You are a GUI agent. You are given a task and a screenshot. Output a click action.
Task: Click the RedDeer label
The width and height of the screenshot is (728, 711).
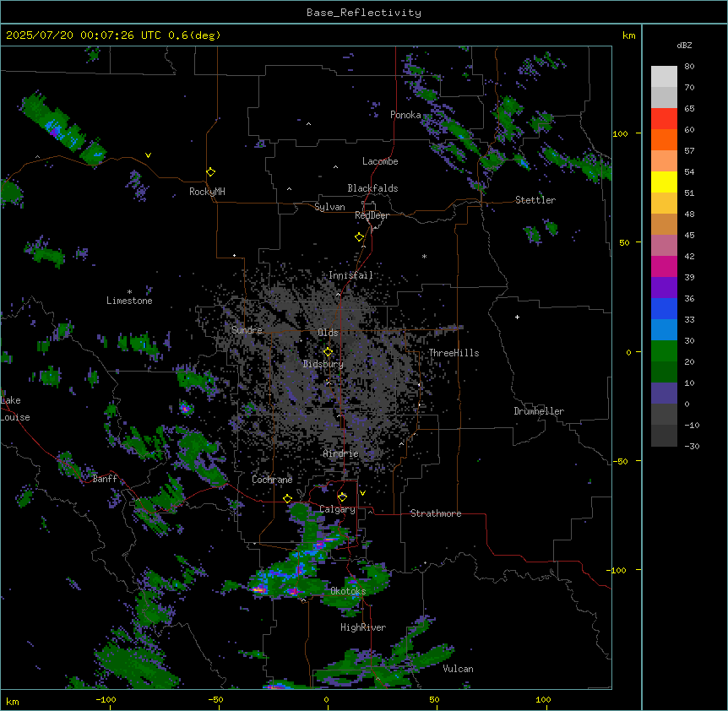pyautogui.click(x=372, y=215)
